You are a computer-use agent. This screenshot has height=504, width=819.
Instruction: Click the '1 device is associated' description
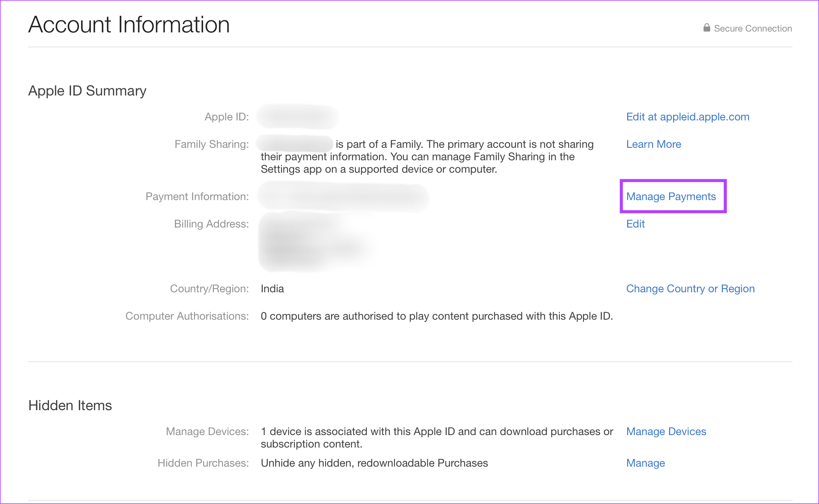(437, 438)
